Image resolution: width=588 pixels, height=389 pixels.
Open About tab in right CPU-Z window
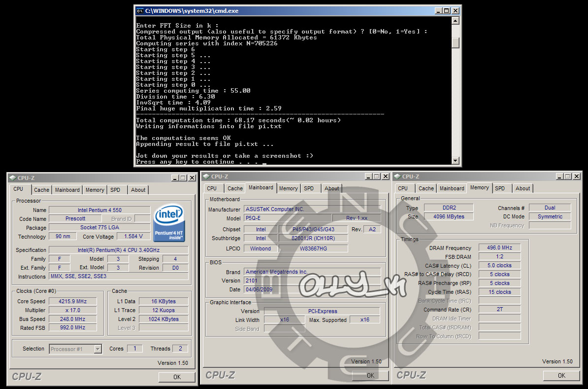pos(523,188)
